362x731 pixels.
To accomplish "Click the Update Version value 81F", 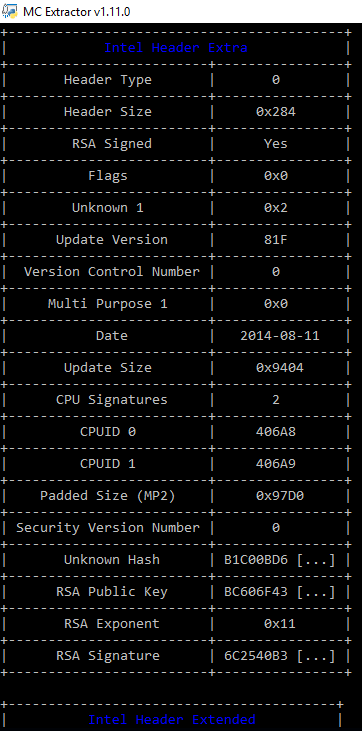I will [x=276, y=240].
